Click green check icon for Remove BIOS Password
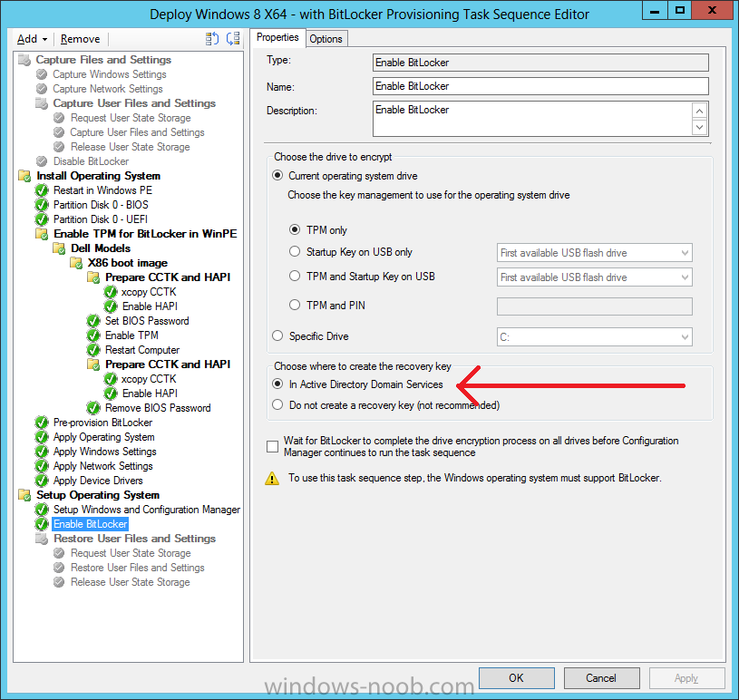This screenshot has width=739, height=700. coord(93,408)
